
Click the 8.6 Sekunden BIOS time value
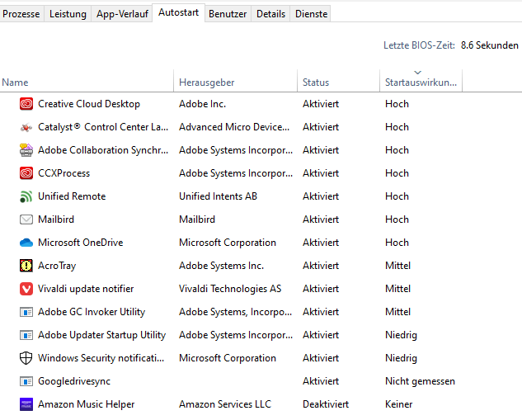(x=490, y=45)
